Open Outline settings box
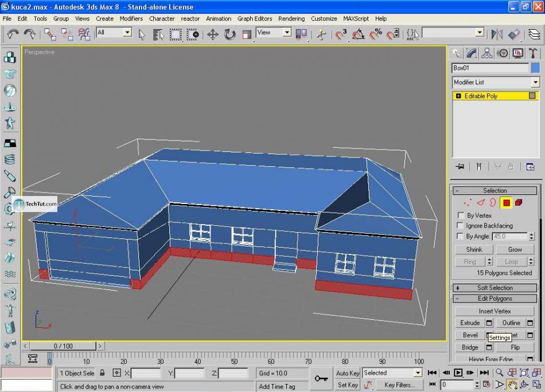Image resolution: width=545 pixels, height=392 pixels. (x=530, y=323)
